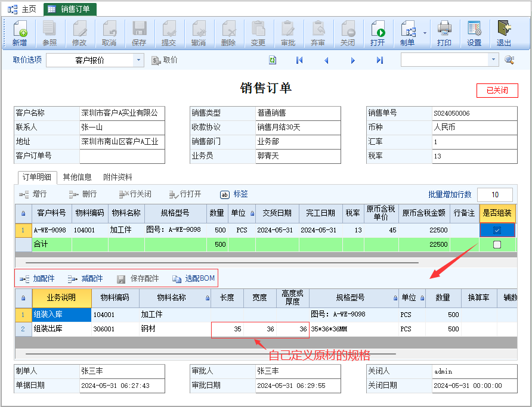Screen dimensions: 532x407
Task: Expand the 制单 dropdown arrow
Action: pos(425,33)
